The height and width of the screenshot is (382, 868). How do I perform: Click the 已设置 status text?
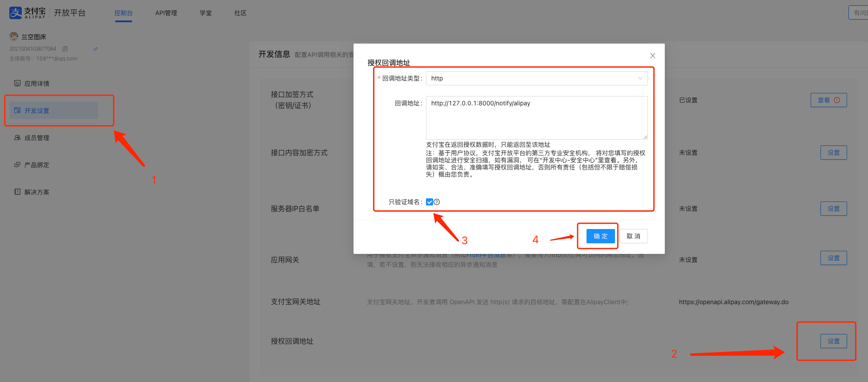[x=688, y=100]
